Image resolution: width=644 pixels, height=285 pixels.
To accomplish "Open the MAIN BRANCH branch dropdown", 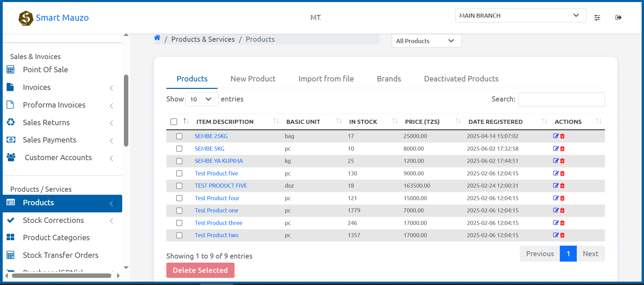I will tap(520, 16).
